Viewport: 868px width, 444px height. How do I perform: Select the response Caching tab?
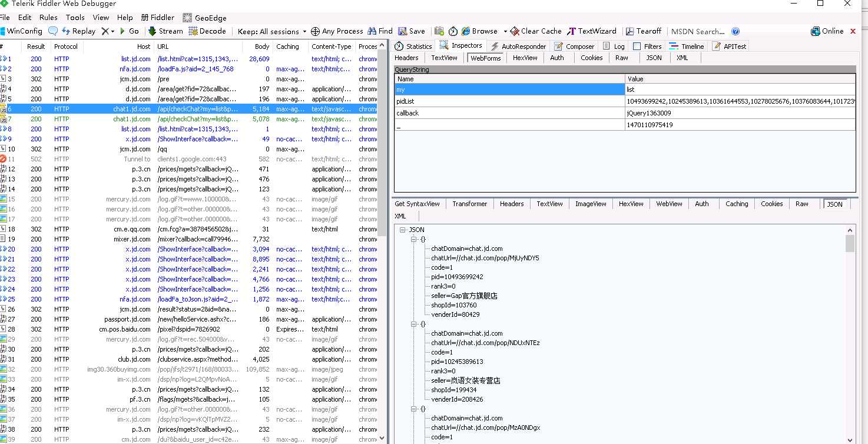737,204
